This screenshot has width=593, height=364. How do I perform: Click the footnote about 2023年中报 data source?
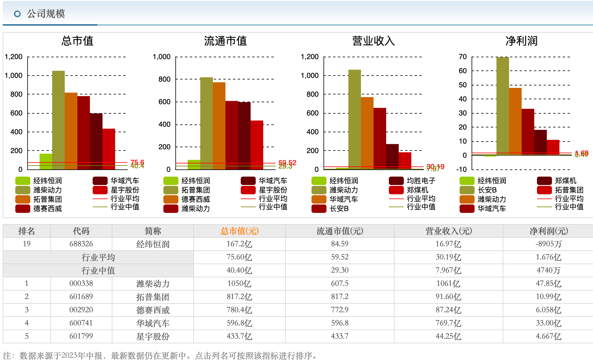(x=161, y=356)
